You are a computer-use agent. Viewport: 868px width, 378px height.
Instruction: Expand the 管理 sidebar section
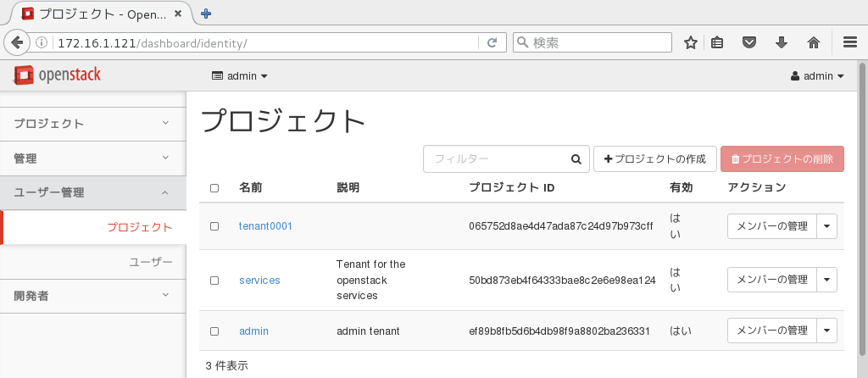coord(92,158)
